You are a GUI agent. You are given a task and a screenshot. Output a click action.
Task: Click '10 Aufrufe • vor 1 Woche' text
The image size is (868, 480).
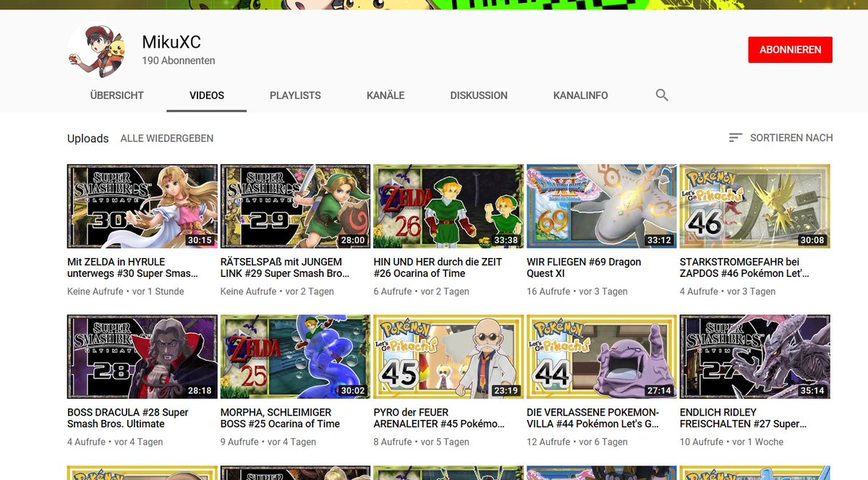[x=732, y=442]
